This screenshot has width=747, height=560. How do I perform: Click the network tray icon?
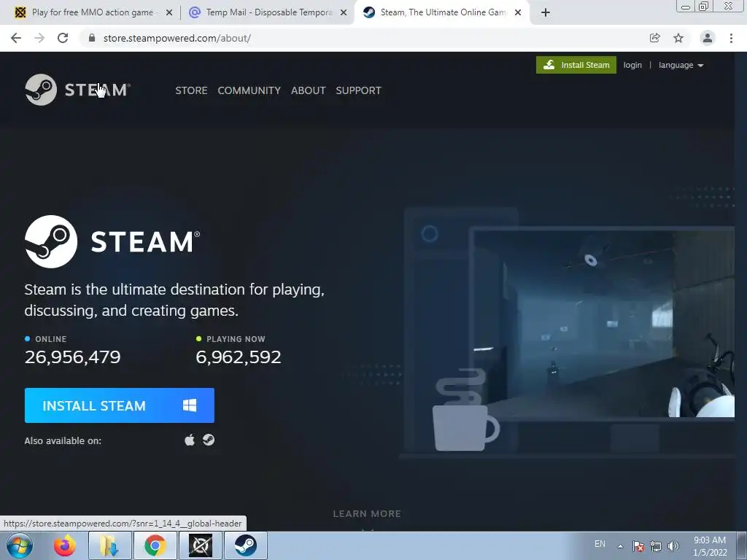tap(656, 546)
